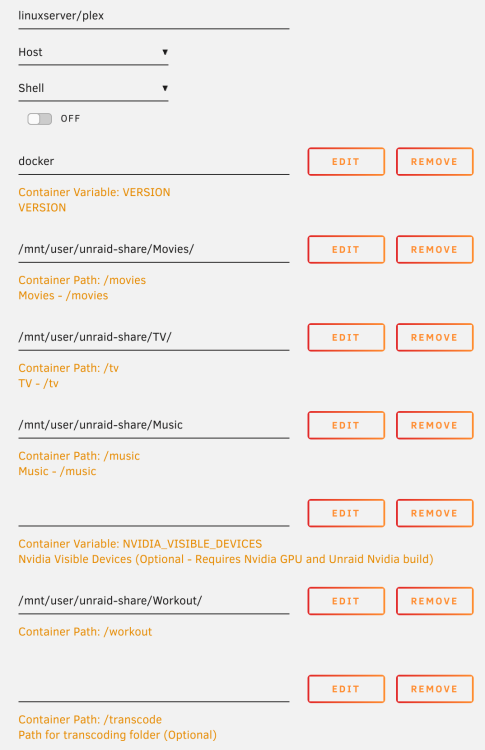Edit the /workout container path

click(x=346, y=601)
